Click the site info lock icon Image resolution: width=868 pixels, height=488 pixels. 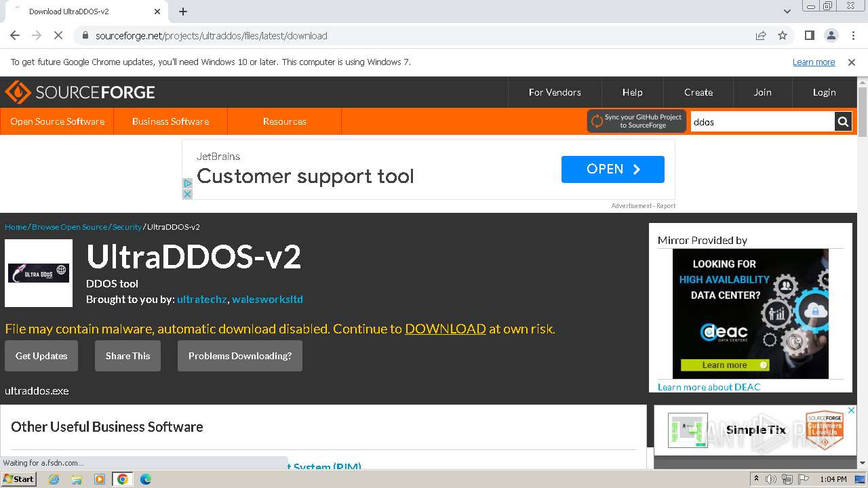click(85, 35)
